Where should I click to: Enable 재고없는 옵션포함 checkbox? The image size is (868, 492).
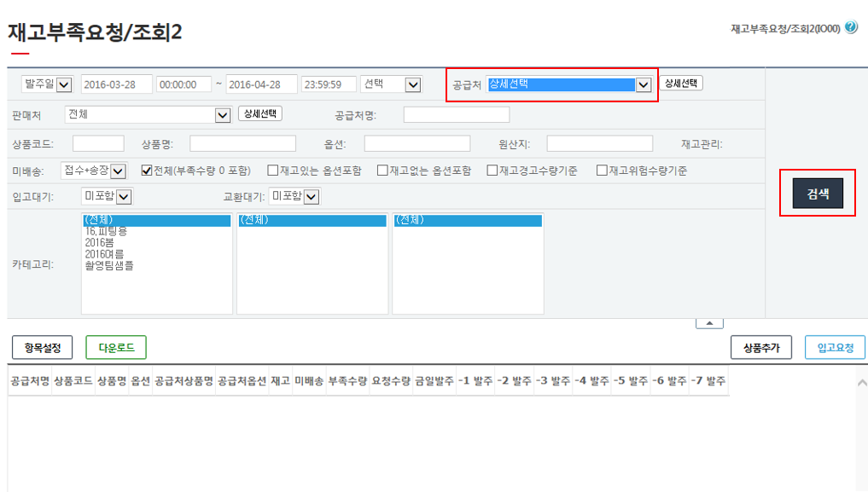[382, 171]
